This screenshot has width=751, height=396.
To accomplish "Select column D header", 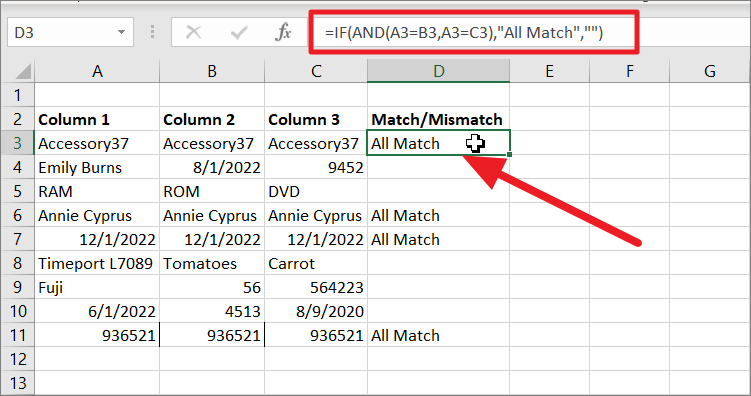I will [438, 71].
